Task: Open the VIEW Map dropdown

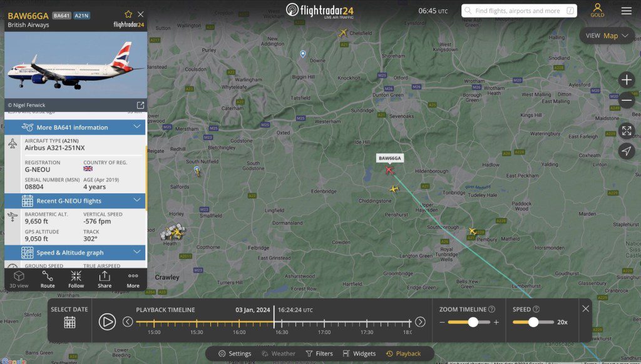Action: (607, 36)
